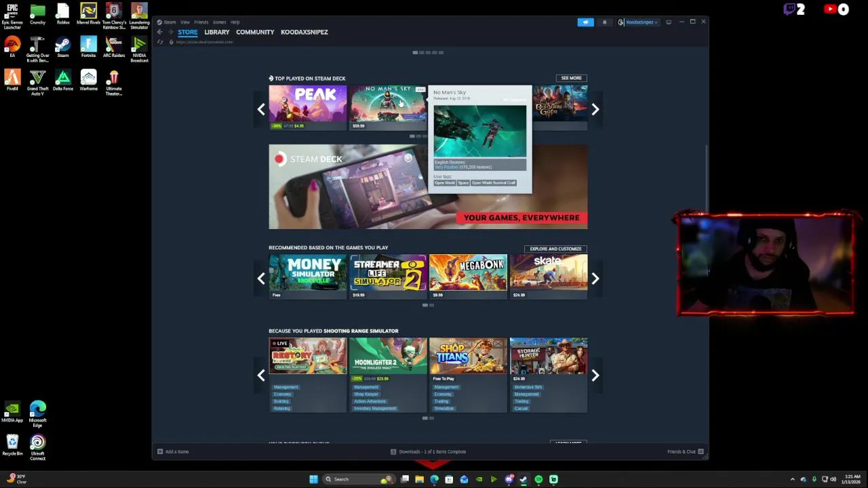868x488 pixels.
Task: Select Getting Over It desktop icon
Action: tap(37, 49)
